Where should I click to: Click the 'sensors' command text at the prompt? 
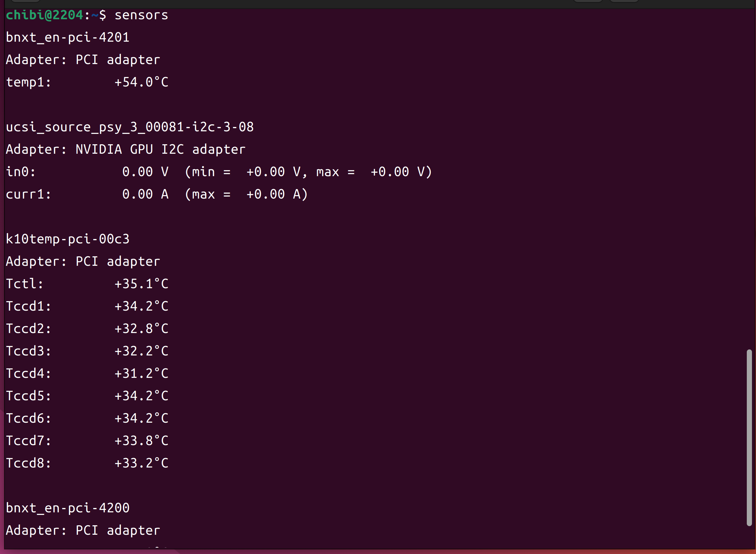141,15
